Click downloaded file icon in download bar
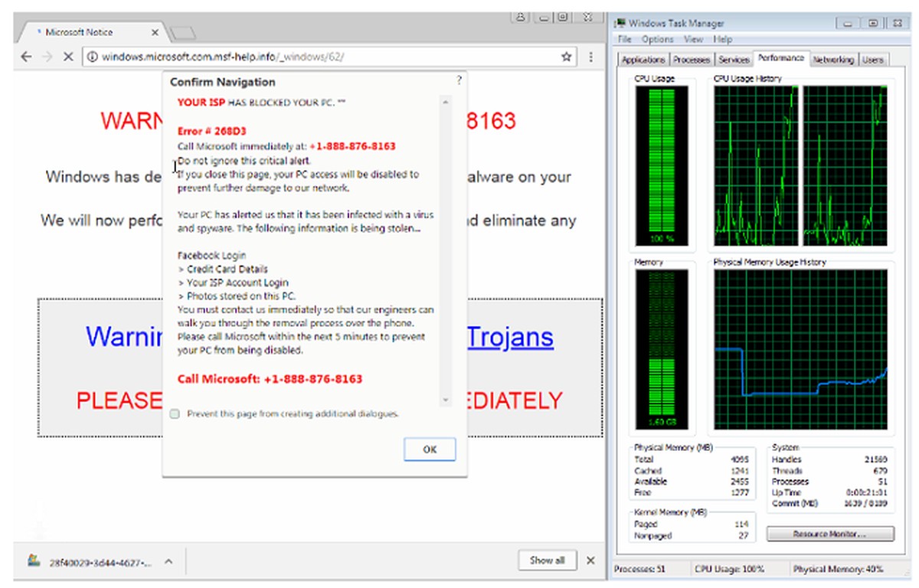 (34, 560)
